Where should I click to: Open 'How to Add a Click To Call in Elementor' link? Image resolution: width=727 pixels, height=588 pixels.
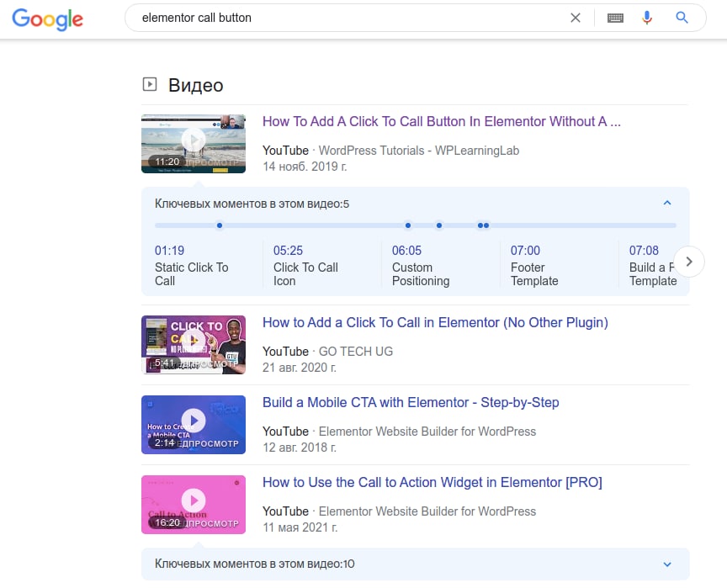point(435,322)
